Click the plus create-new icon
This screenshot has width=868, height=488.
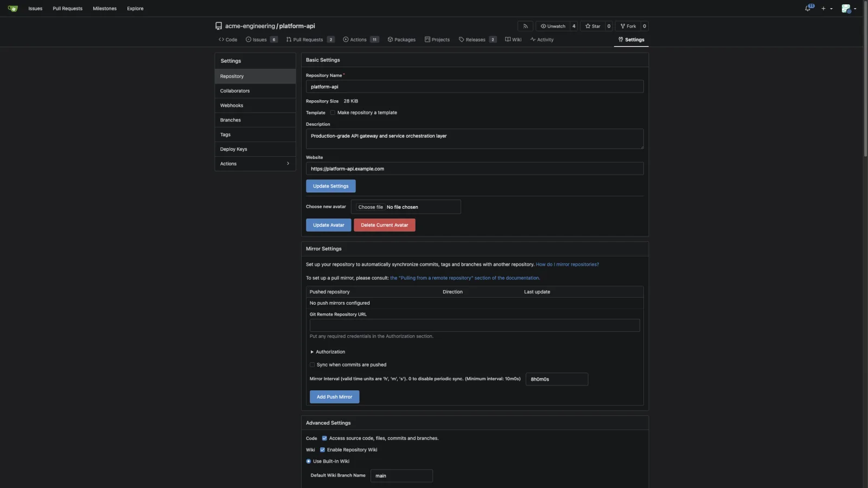pyautogui.click(x=823, y=9)
